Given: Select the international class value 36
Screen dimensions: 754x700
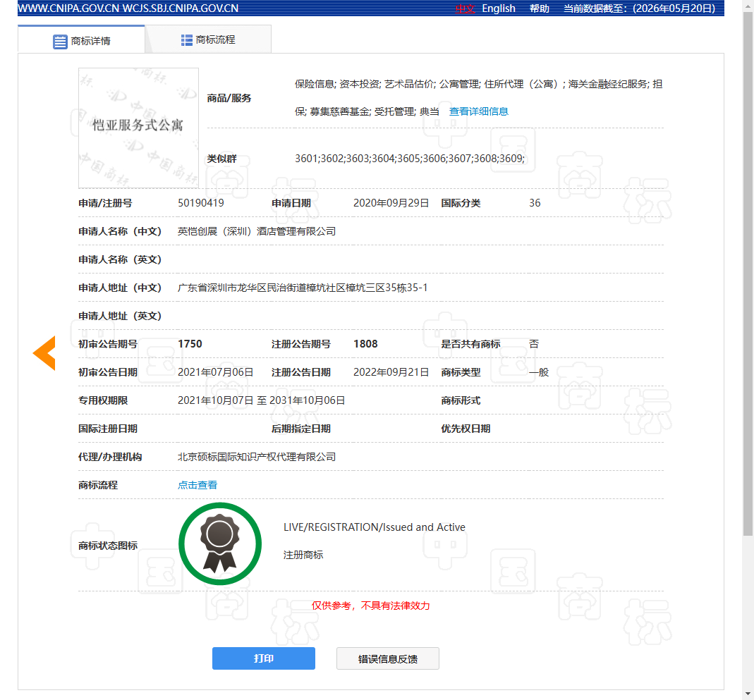Looking at the screenshot, I should coord(535,203).
